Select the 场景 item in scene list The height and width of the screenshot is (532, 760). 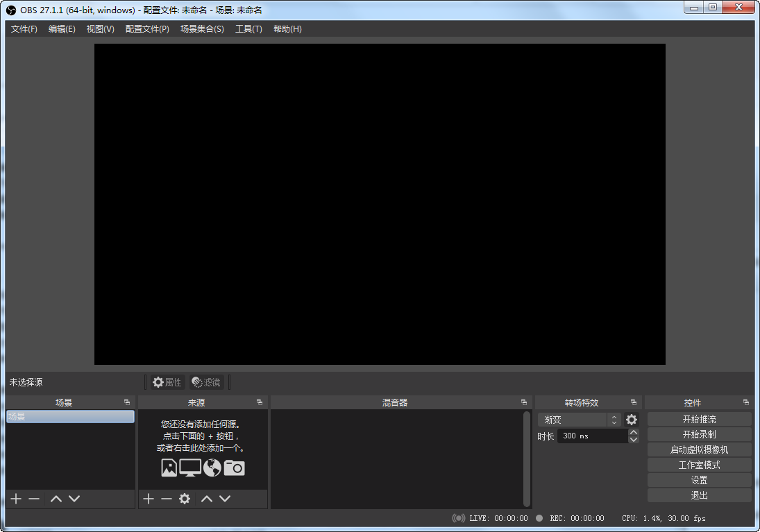(x=70, y=416)
